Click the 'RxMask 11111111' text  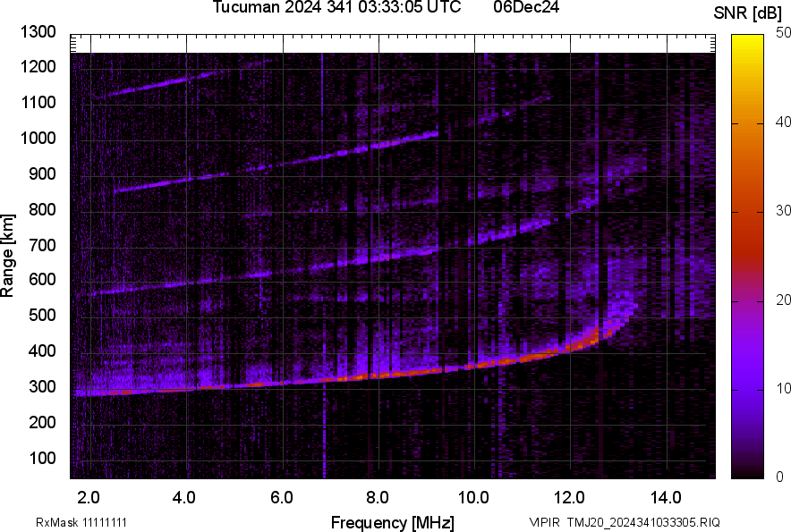[x=81, y=522]
